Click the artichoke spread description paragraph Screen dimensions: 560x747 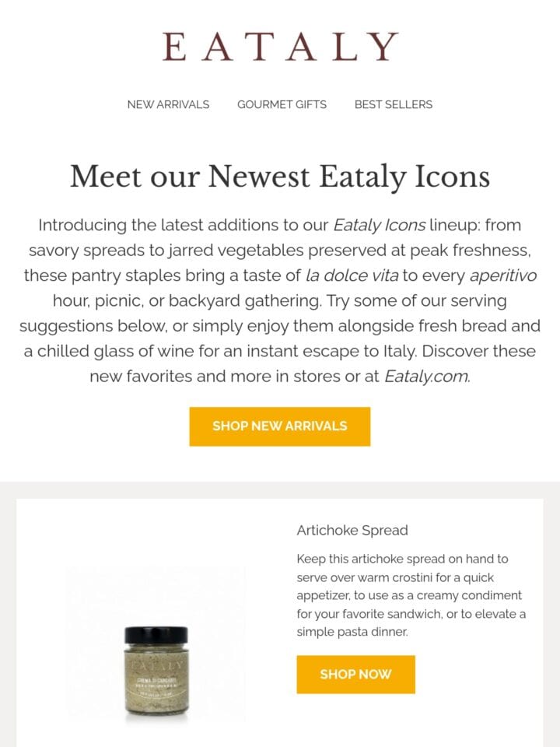(411, 595)
